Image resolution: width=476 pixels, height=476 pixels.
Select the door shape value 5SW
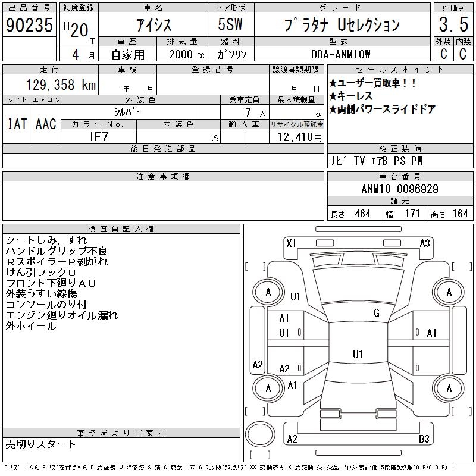pyautogui.click(x=230, y=24)
